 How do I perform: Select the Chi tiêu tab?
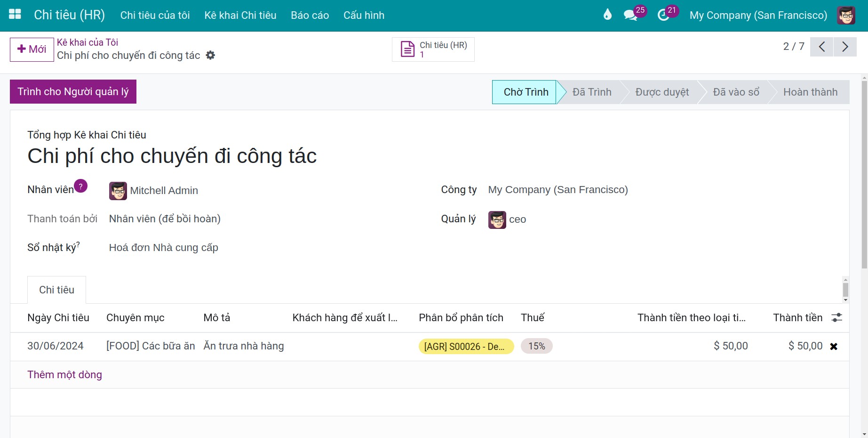tap(56, 290)
